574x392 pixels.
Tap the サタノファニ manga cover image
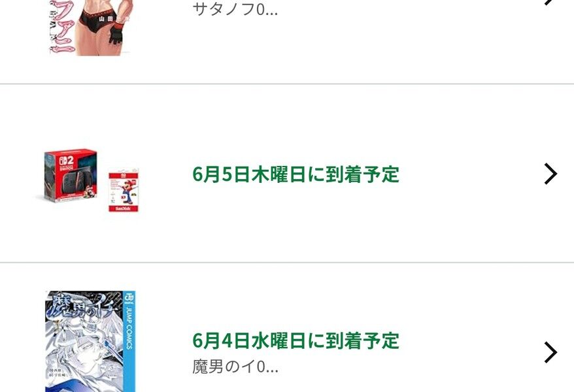90,27
